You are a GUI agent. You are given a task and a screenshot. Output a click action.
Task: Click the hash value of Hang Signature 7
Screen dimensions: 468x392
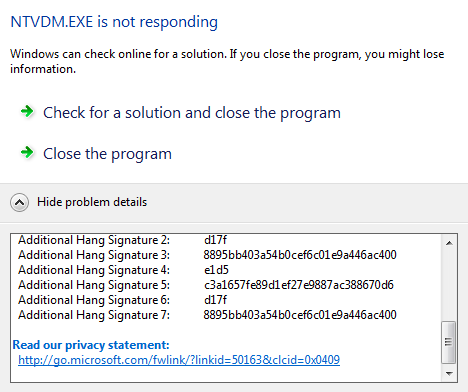pos(300,315)
